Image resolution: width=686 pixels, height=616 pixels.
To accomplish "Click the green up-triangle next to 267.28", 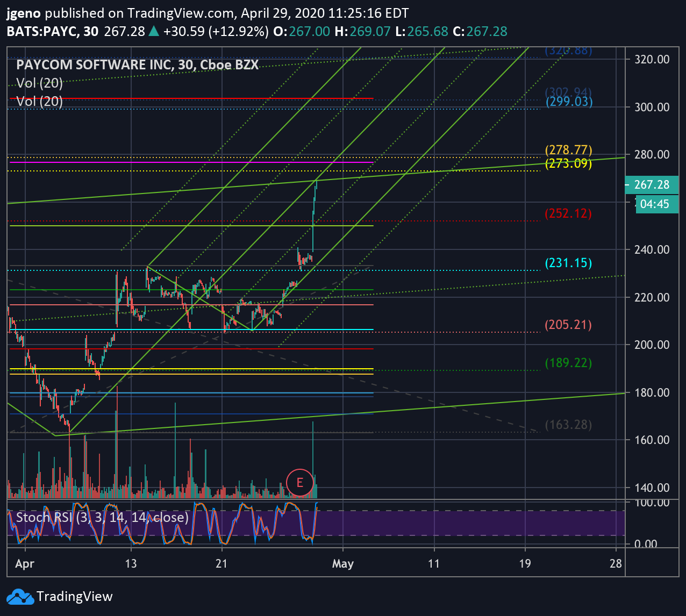I will click(153, 32).
